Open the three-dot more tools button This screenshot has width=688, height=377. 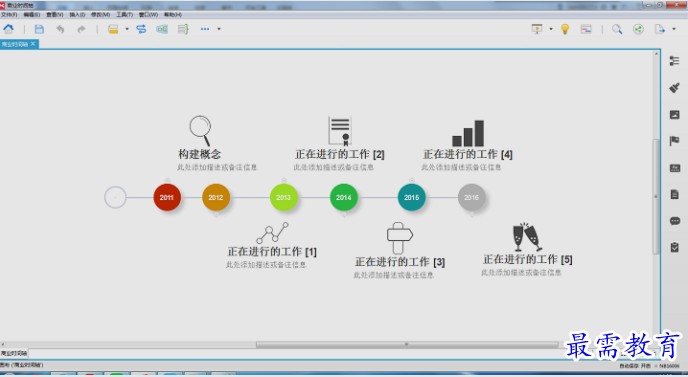205,29
